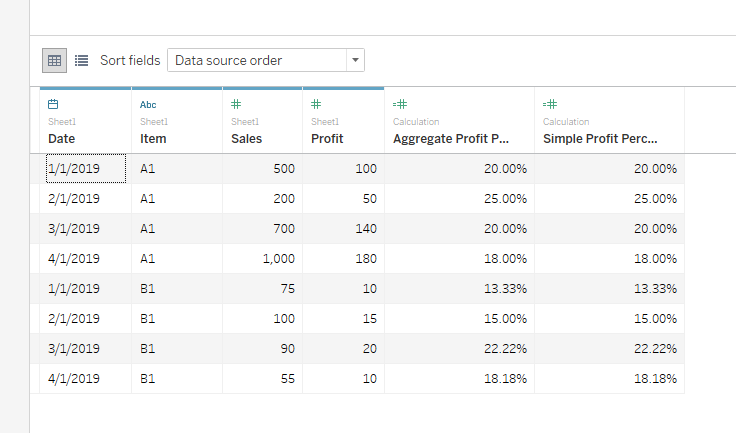This screenshot has height=433, width=736.
Task: Click the 13.33% Simple Profit cell
Action: pyautogui.click(x=656, y=289)
